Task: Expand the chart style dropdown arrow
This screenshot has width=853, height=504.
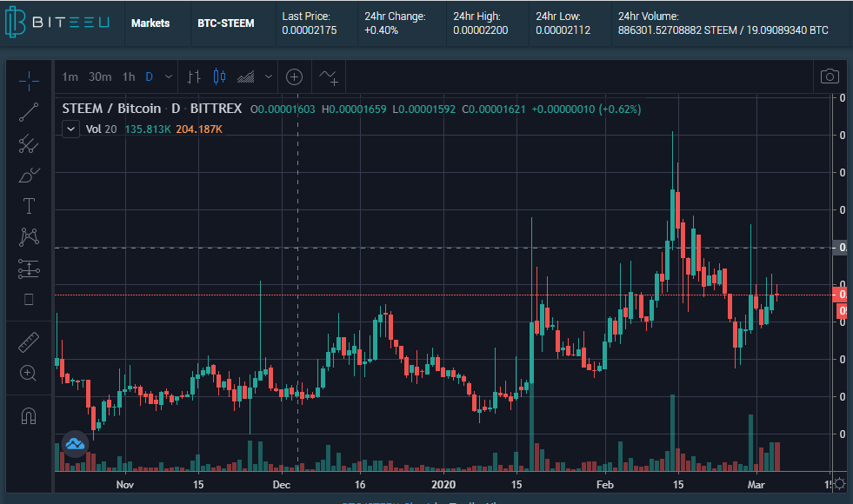Action: [268, 76]
